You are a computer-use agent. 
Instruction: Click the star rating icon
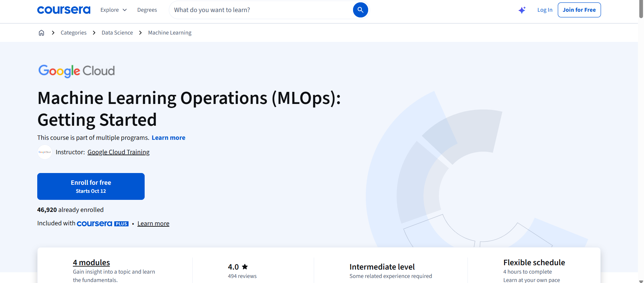tap(245, 267)
